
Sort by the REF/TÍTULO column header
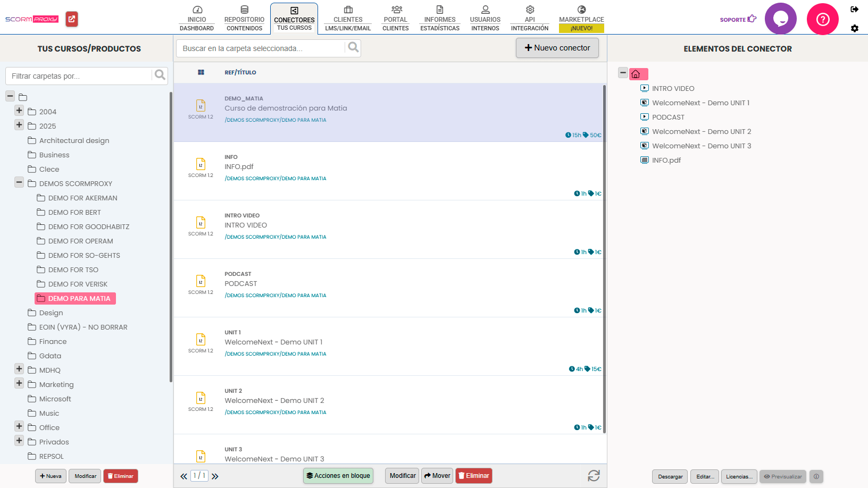coord(240,72)
